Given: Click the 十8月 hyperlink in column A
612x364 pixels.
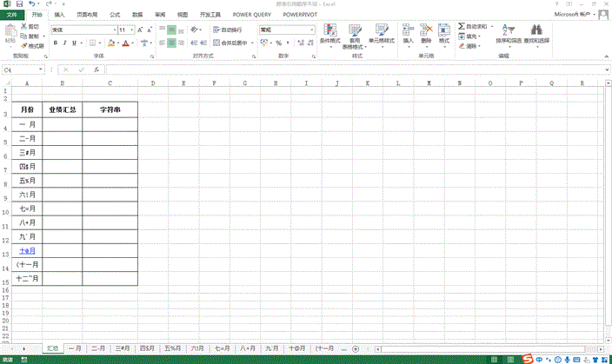Looking at the screenshot, I should [28, 250].
